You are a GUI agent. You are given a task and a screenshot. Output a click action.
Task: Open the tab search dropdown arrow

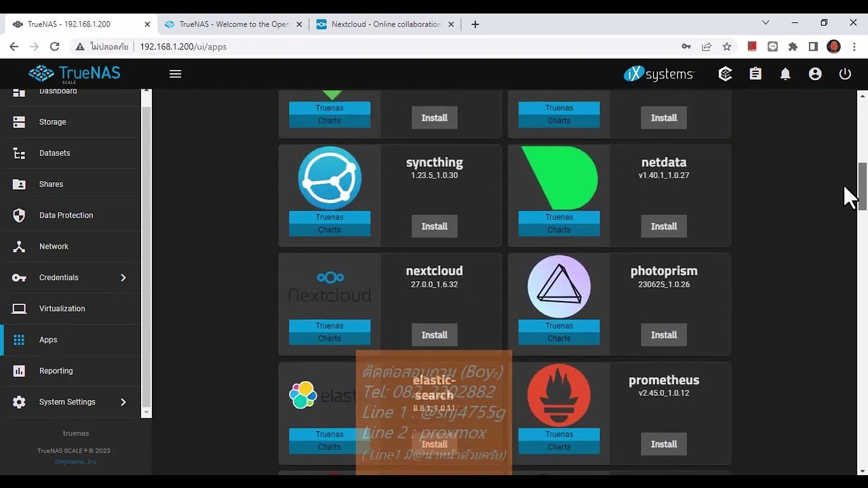(766, 23)
